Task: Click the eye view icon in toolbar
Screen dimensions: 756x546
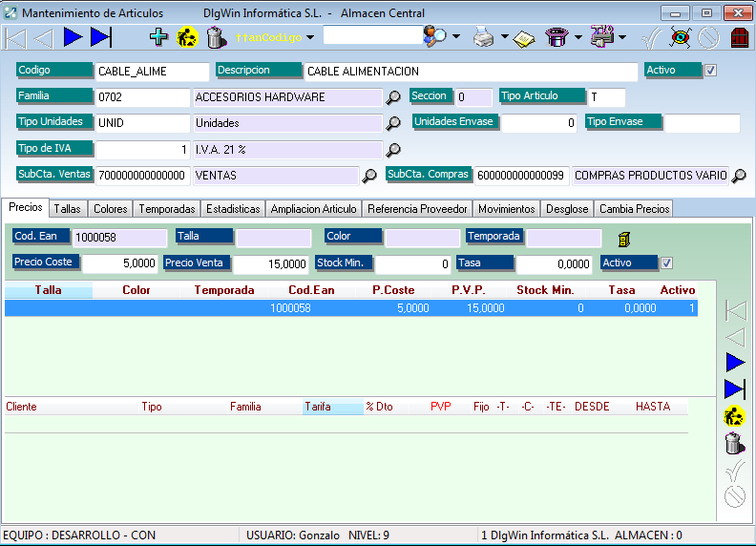Action: coord(681,37)
